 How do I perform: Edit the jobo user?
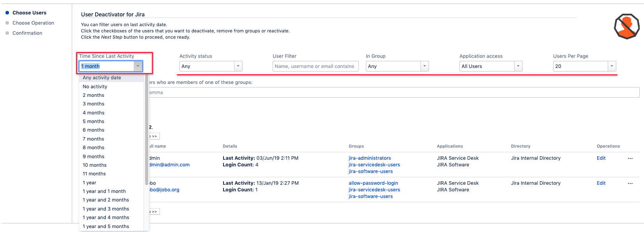coord(601,183)
